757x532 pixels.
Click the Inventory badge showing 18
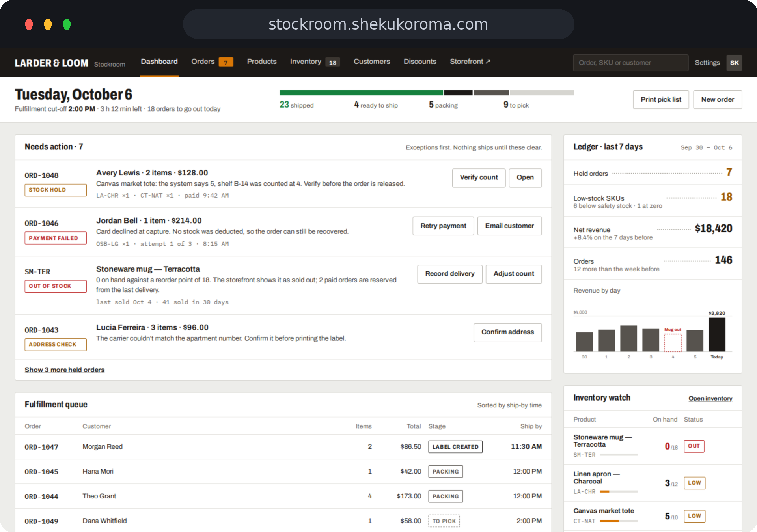332,62
